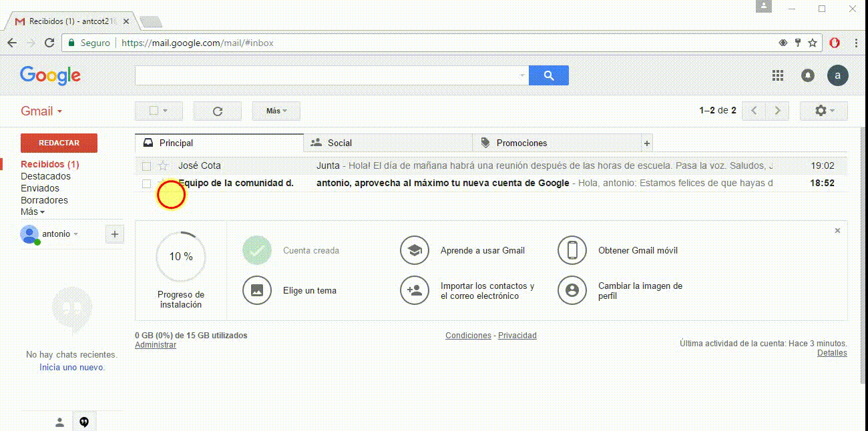Open the Condiciones link
868x431 pixels.
tap(468, 336)
